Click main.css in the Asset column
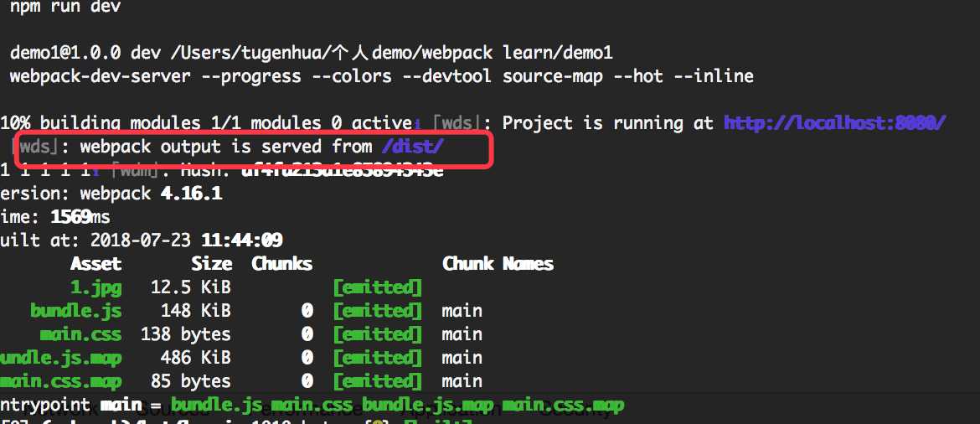Screen dimensions: 980x424 (x=80, y=334)
